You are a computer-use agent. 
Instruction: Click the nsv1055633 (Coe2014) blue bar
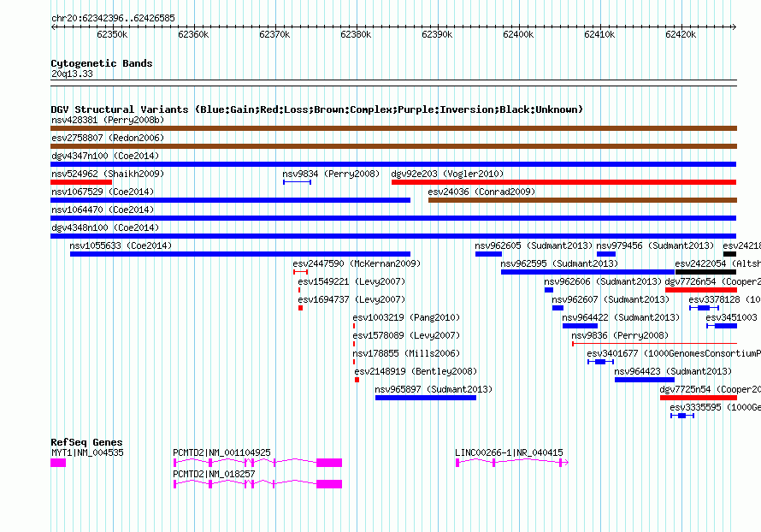240,254
